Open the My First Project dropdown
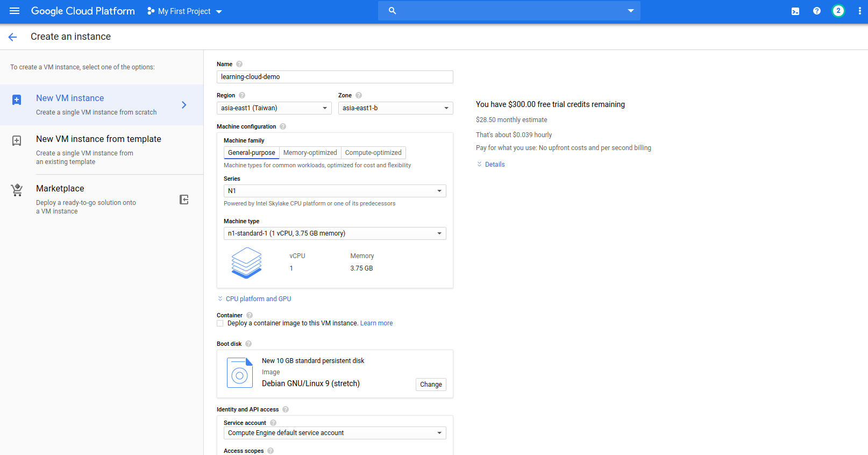Image resolution: width=868 pixels, height=455 pixels. click(184, 11)
